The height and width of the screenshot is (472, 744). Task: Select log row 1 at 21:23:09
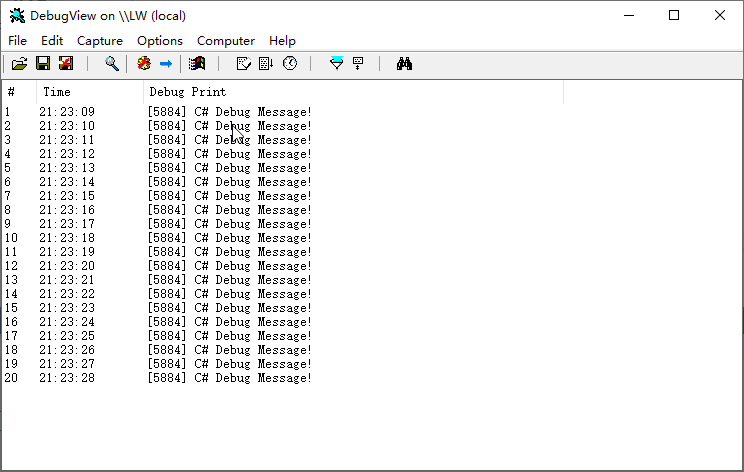click(158, 112)
